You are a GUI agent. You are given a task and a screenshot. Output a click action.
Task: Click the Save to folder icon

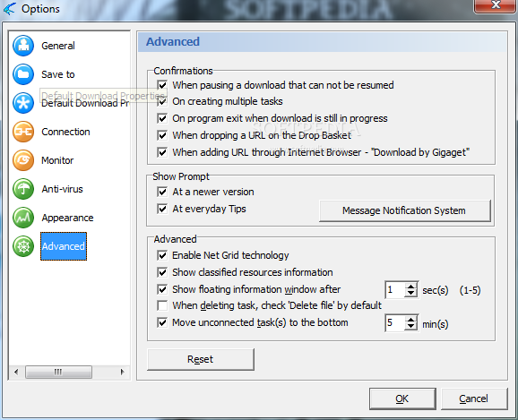(23, 74)
